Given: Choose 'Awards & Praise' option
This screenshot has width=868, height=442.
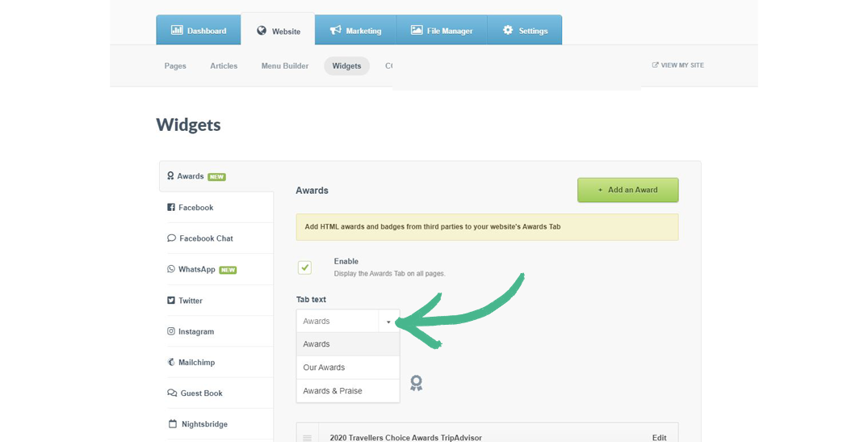Looking at the screenshot, I should pos(333,391).
